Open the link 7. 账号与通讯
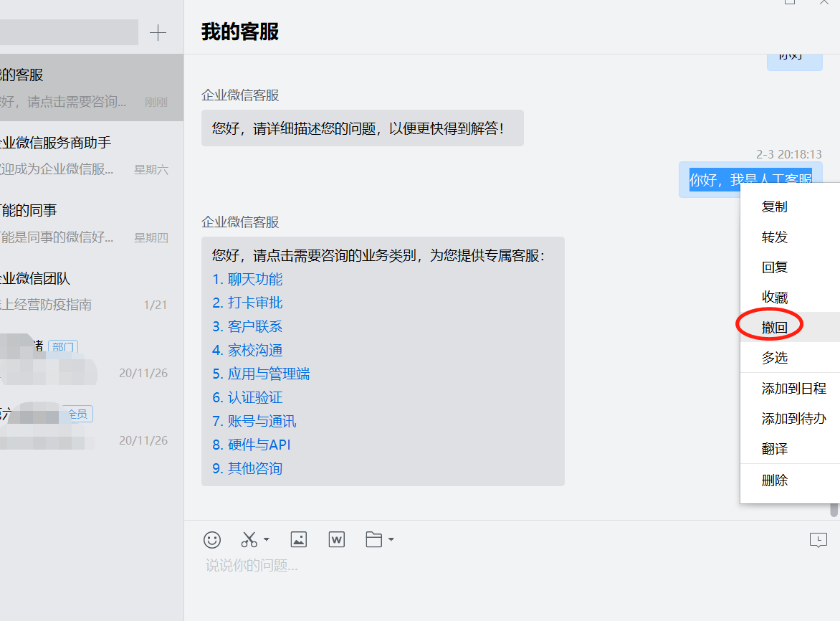840x621 pixels. coord(254,421)
